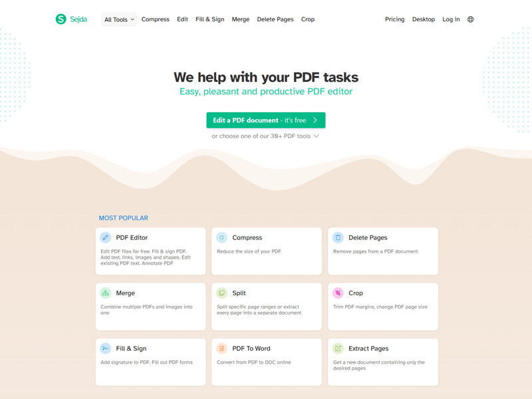Click the Delete Pages trash icon
The width and height of the screenshot is (532, 399).
tap(338, 237)
